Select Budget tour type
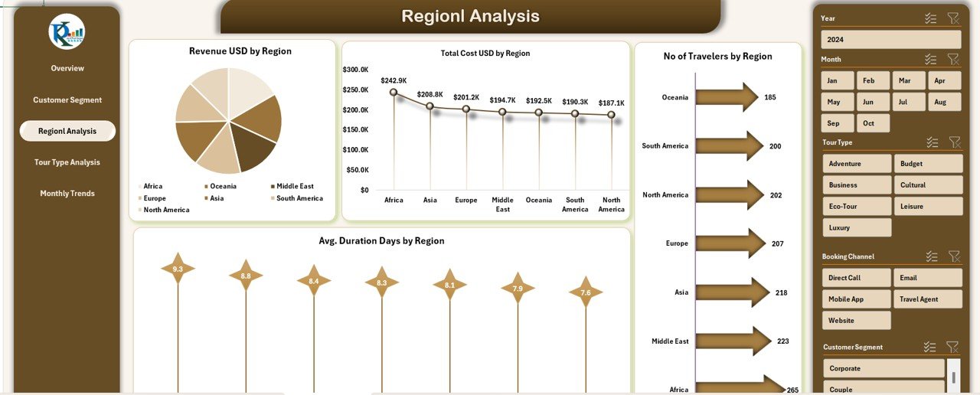Image resolution: width=980 pixels, height=395 pixels. (x=929, y=163)
